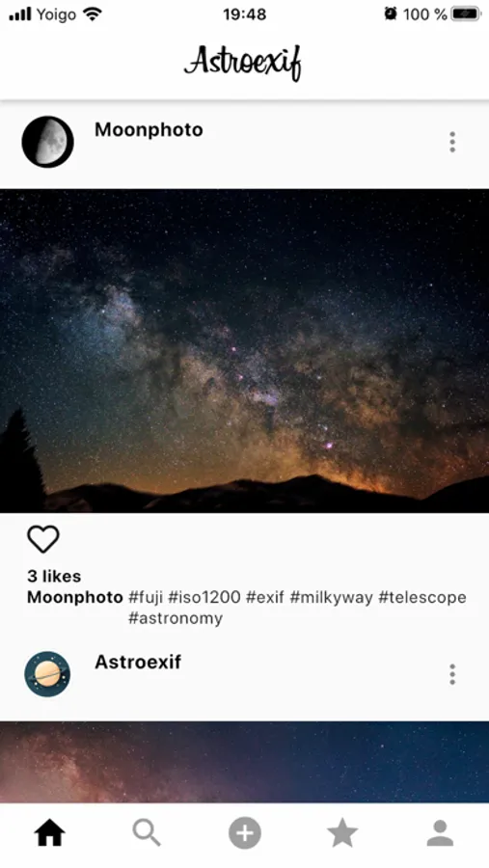Open the three-dot menu on Moonphoto's post
489x868 pixels.
[x=452, y=143]
